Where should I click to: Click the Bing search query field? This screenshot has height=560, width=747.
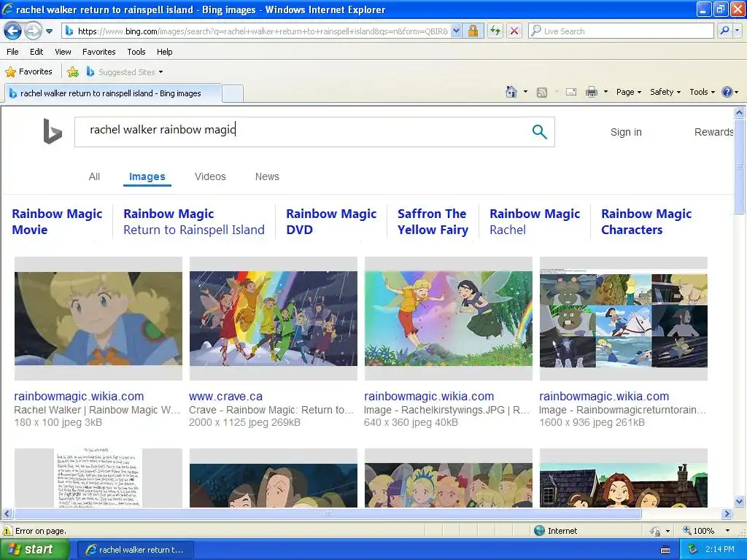point(300,132)
